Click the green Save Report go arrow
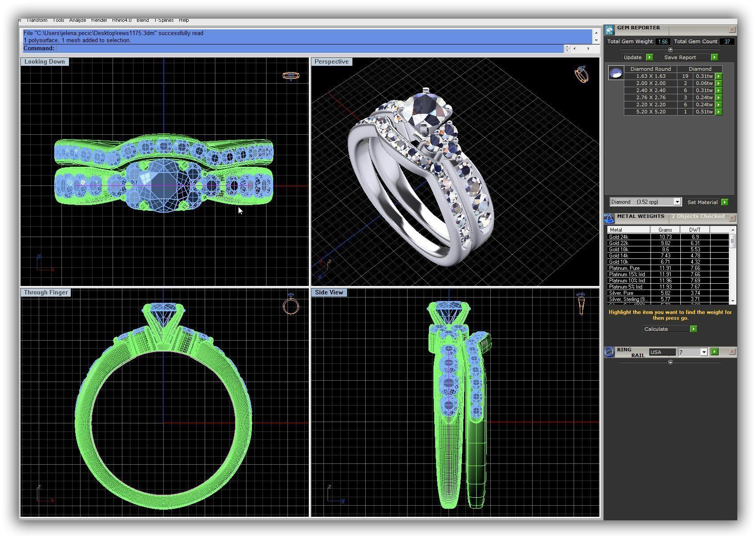 714,57
